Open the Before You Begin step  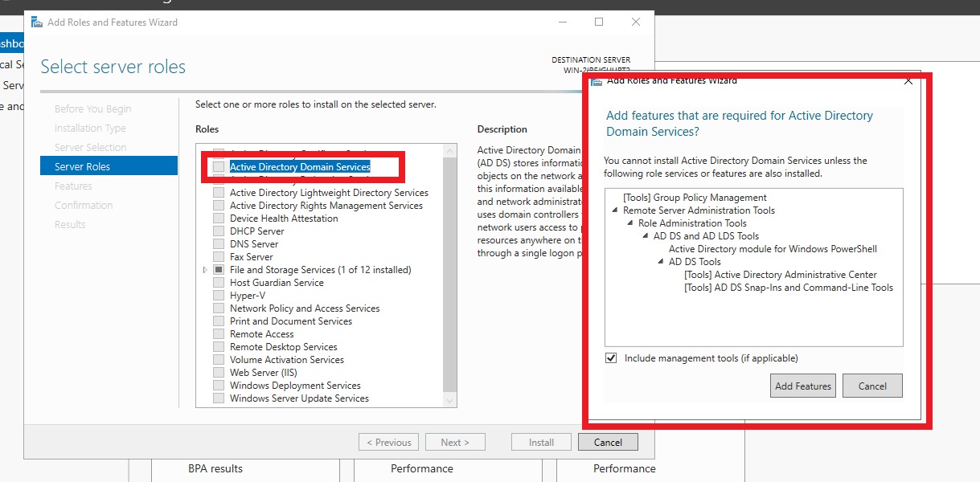(92, 108)
